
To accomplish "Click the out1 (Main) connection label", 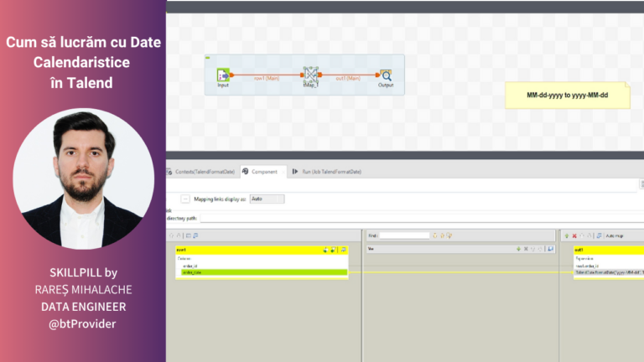I will point(348,78).
